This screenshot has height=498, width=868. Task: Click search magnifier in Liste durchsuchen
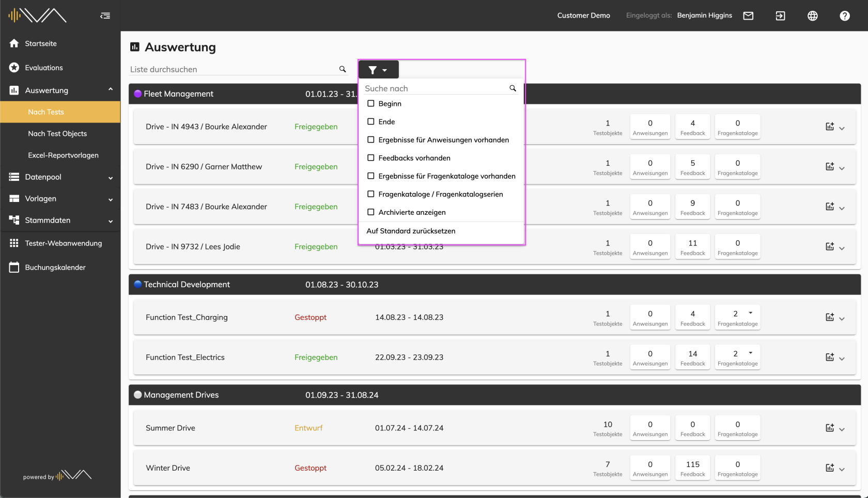(x=343, y=69)
